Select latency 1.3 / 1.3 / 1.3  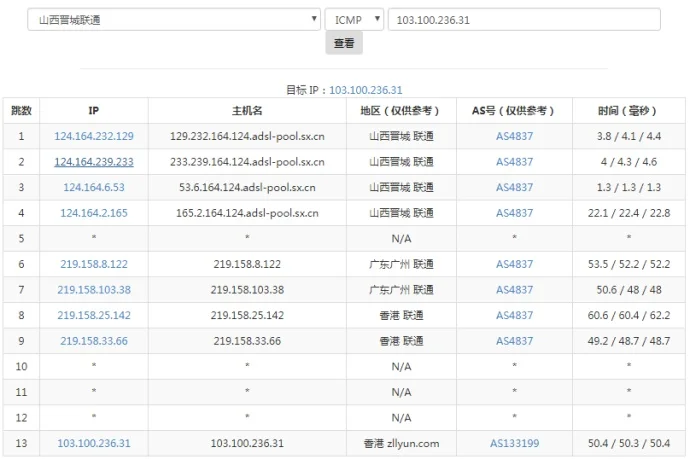click(x=629, y=187)
